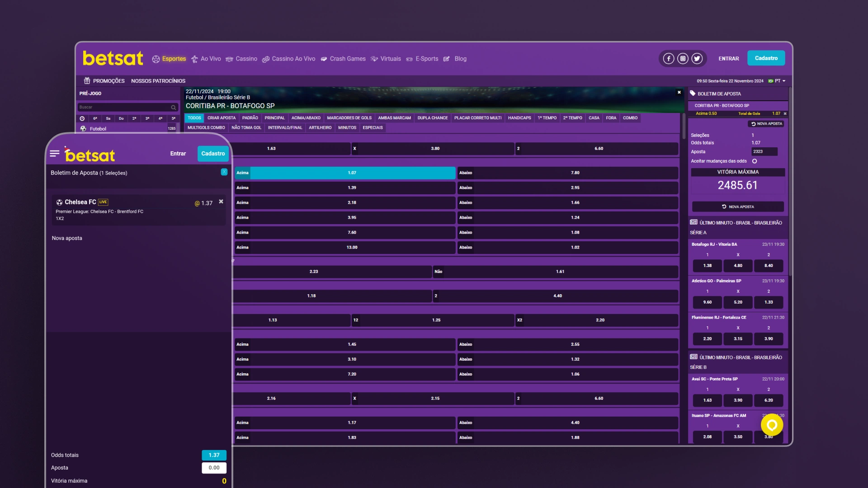Switch to the TODOS market tab

[194, 118]
